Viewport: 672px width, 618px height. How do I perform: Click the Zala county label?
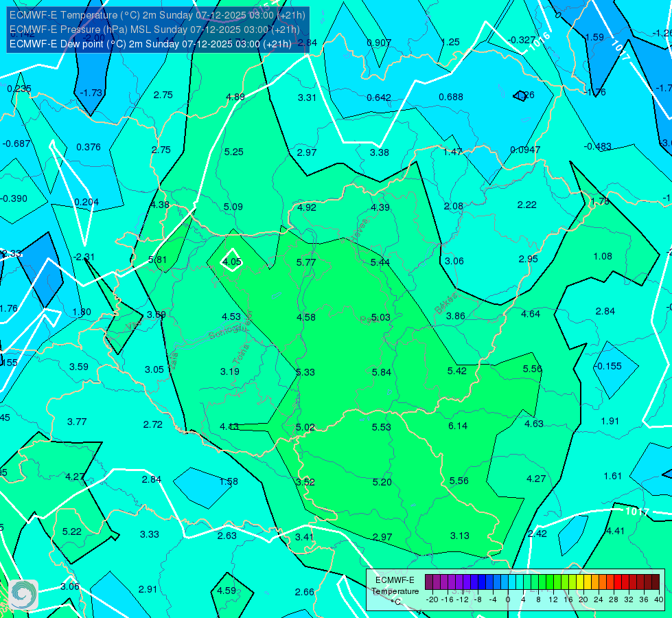point(173,359)
